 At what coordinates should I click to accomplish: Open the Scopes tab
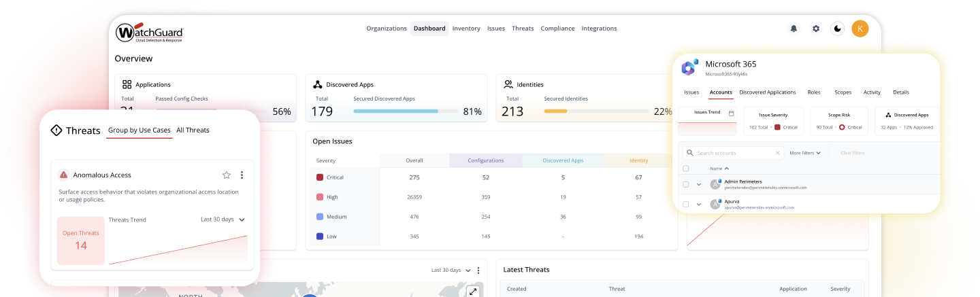pos(843,92)
